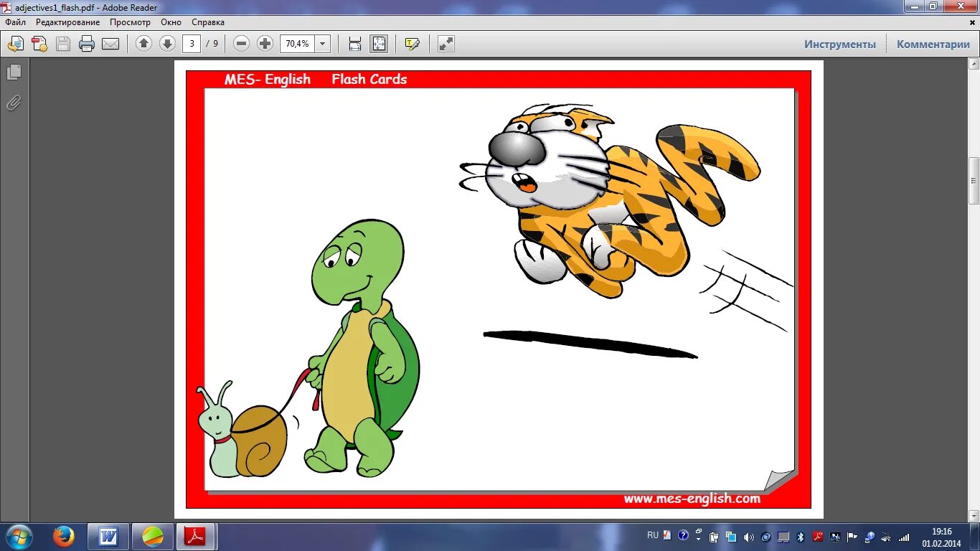Image resolution: width=980 pixels, height=551 pixels.
Task: Show attachments paperclip sidebar icon
Action: 14,103
